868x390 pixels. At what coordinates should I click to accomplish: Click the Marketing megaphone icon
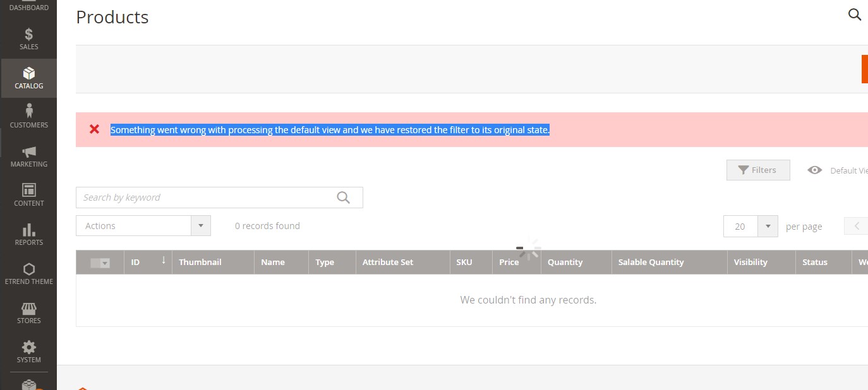click(28, 155)
